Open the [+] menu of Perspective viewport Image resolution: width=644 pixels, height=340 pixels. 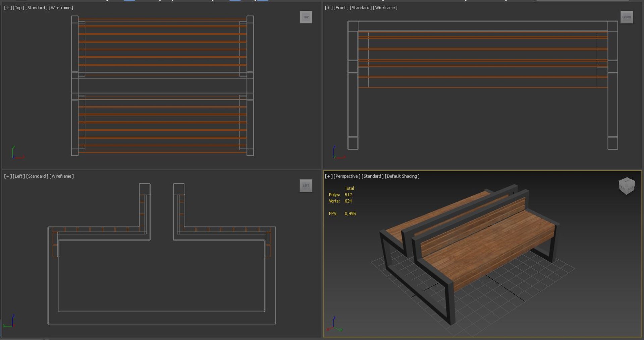(x=329, y=176)
